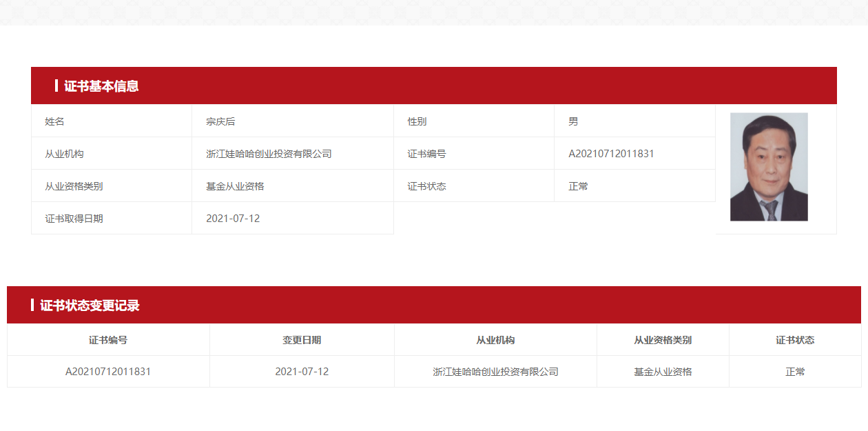This screenshot has width=868, height=431.
Task: Select A20210712011831 in the basic info table
Action: [x=611, y=154]
